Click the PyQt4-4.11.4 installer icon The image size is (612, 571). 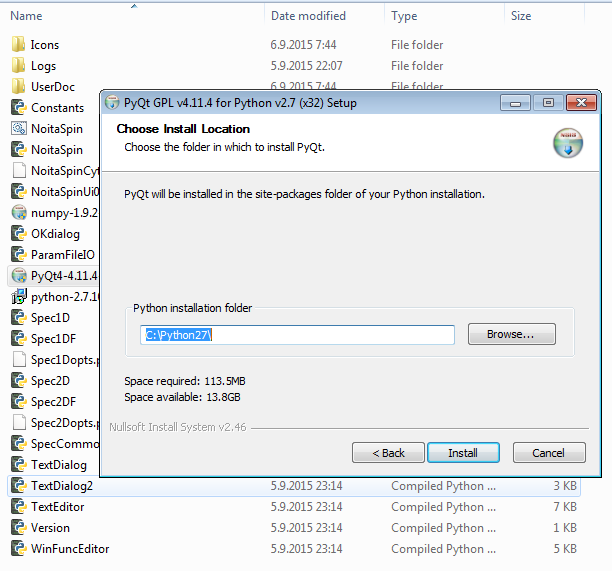tap(19, 276)
